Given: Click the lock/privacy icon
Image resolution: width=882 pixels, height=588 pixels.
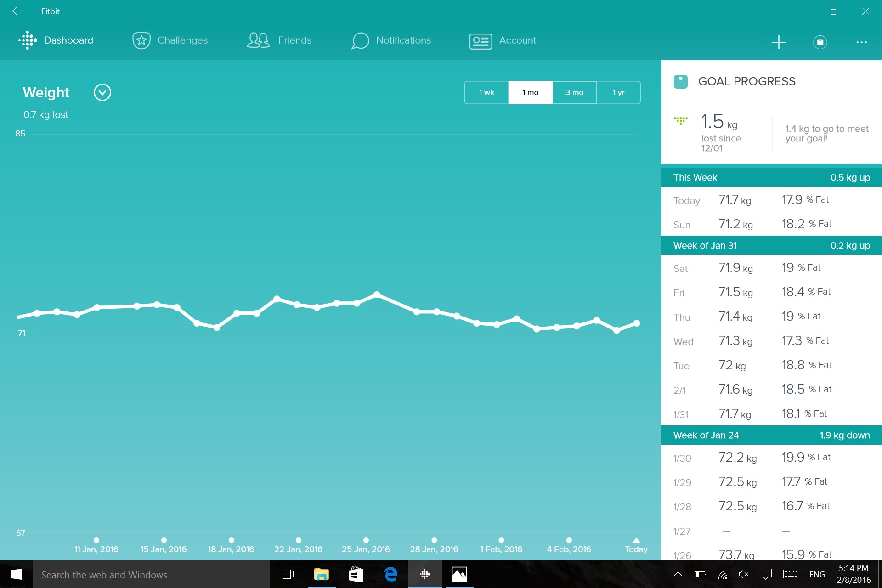Looking at the screenshot, I should [820, 41].
